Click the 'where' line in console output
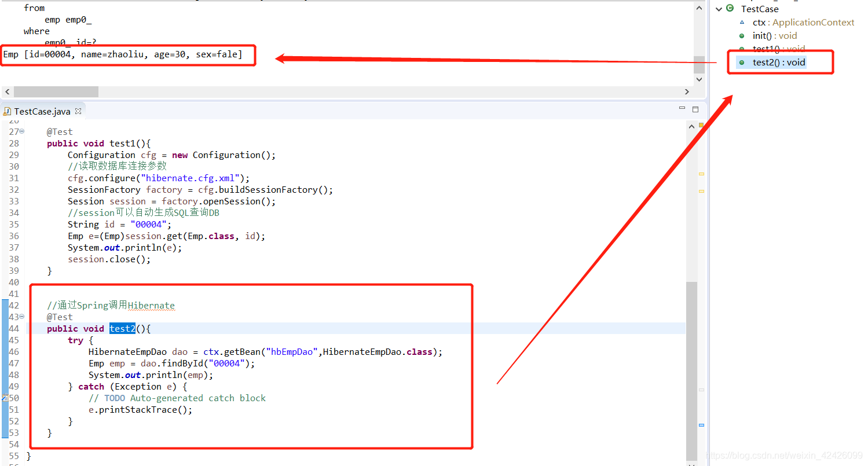 36,31
